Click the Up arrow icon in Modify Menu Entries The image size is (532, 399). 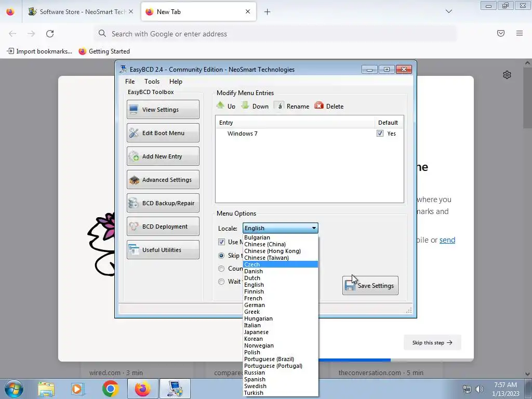click(x=220, y=105)
